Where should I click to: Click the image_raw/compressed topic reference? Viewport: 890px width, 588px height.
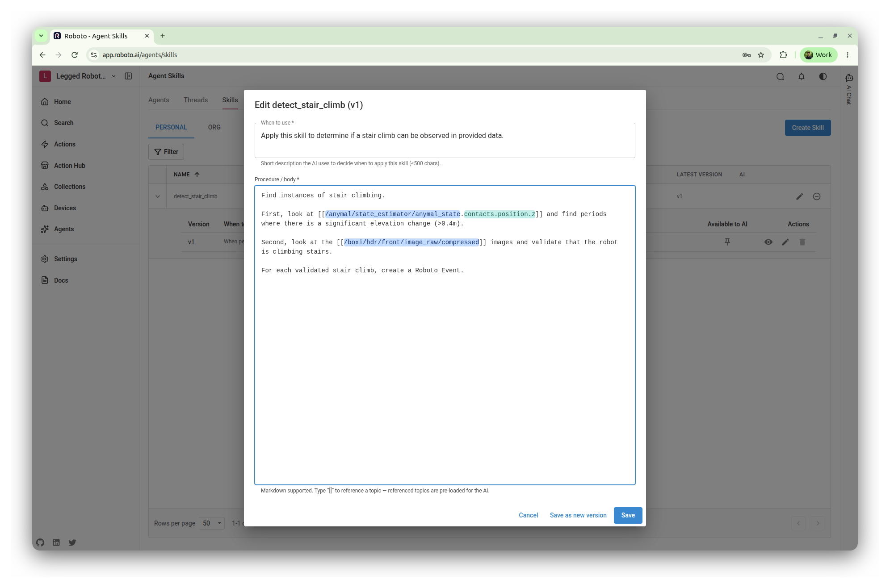411,242
